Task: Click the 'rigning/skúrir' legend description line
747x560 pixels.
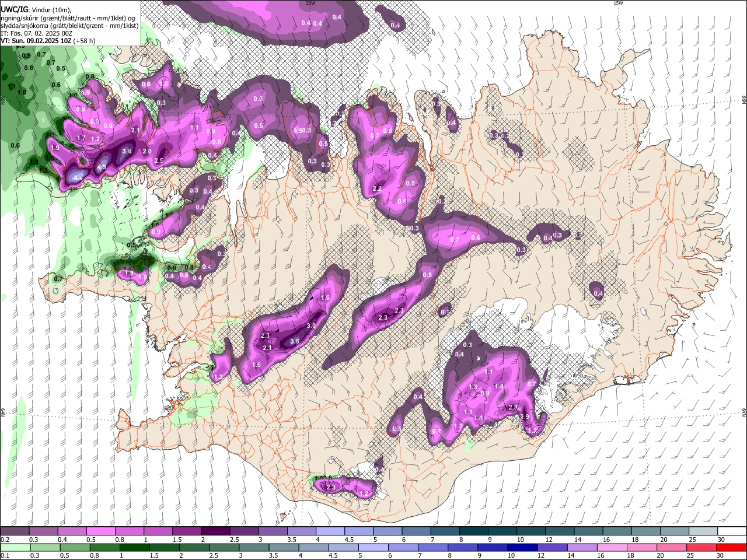Action: [68, 18]
